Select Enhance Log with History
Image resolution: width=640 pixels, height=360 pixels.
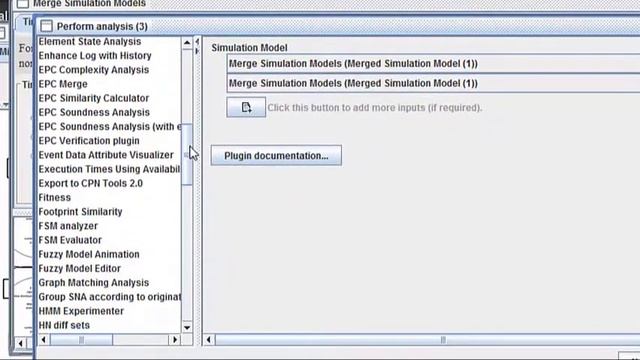(x=95, y=56)
